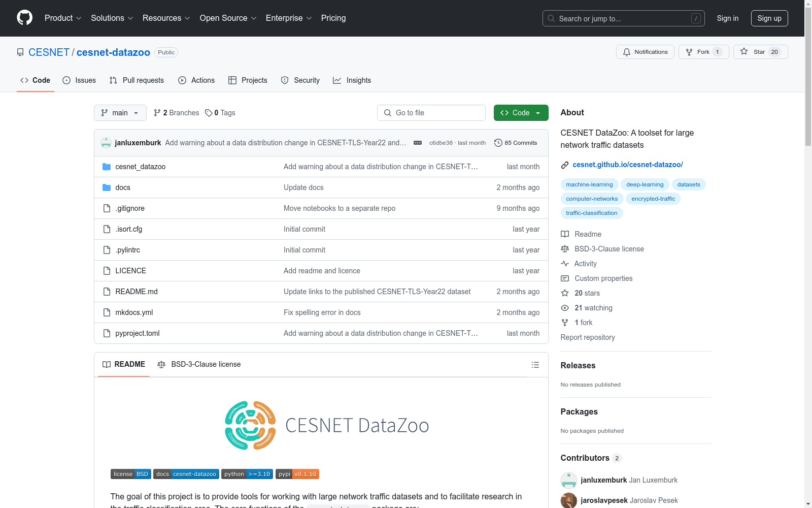
Task: Click the Fork icon on the repository
Action: pyautogui.click(x=689, y=51)
